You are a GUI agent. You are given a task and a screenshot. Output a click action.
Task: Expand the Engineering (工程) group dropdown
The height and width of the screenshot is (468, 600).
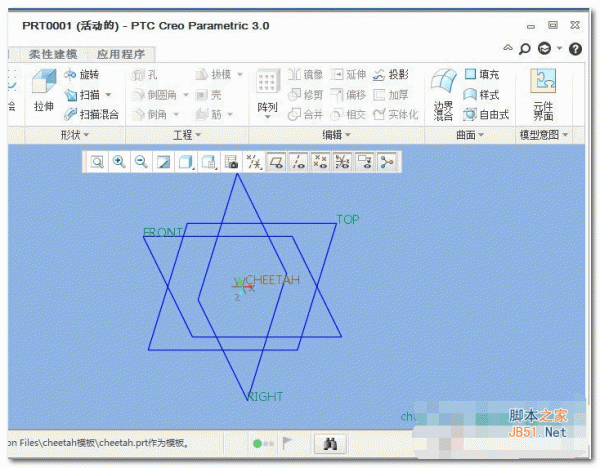(187, 135)
